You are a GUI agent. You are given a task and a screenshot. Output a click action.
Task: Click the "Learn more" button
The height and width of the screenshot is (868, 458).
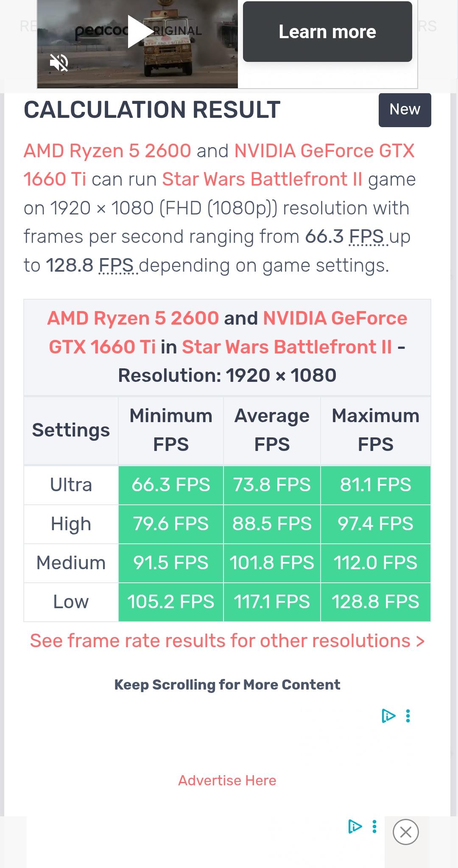pyautogui.click(x=327, y=32)
